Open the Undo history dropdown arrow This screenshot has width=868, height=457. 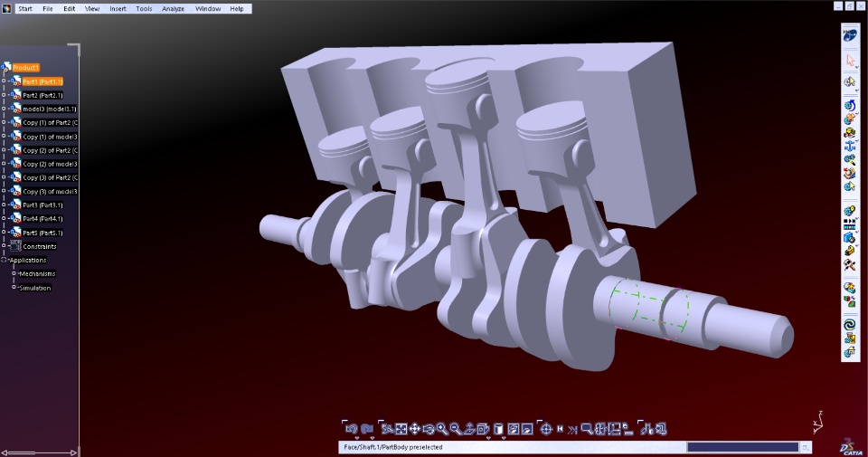click(357, 438)
